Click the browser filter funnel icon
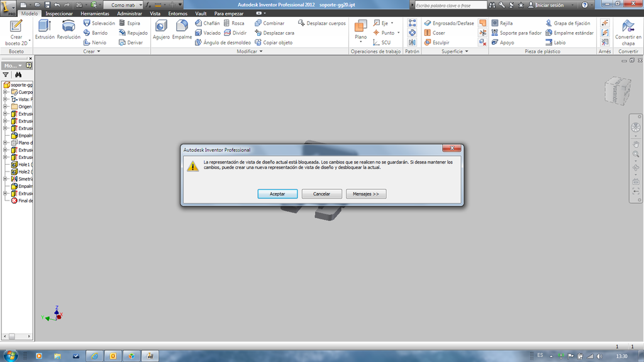Viewport: 644px width, 362px height. (6, 75)
